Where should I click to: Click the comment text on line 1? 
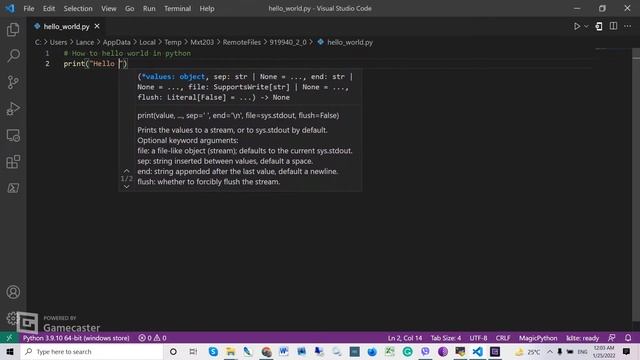(127, 53)
